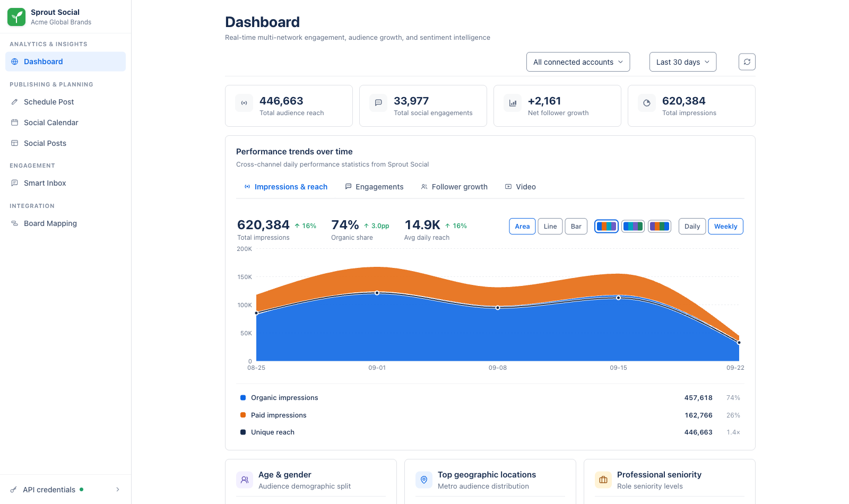This screenshot has height=504, width=849.
Task: Switch to Daily granularity
Action: coord(692,227)
